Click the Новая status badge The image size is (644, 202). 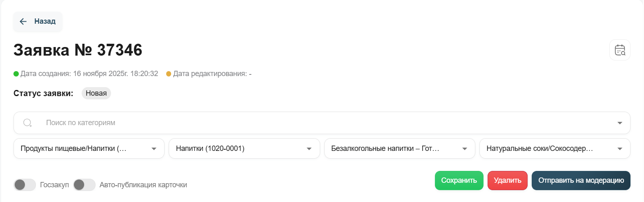pos(96,93)
